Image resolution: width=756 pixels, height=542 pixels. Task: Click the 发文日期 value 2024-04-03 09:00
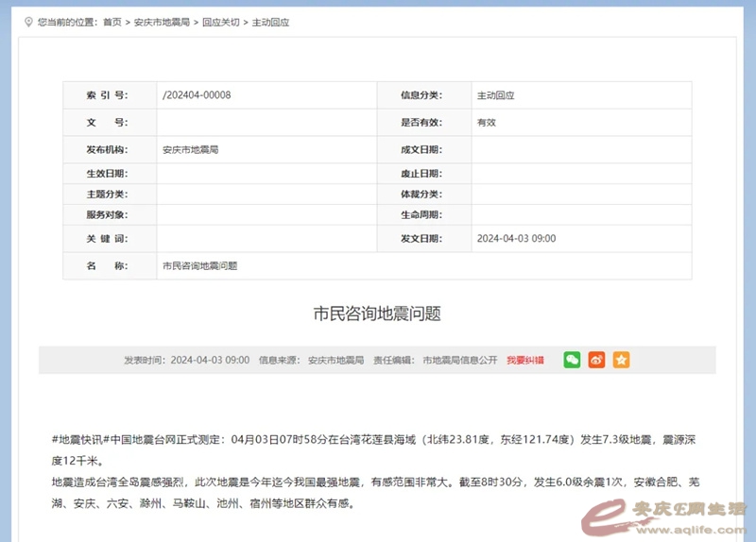pos(516,239)
